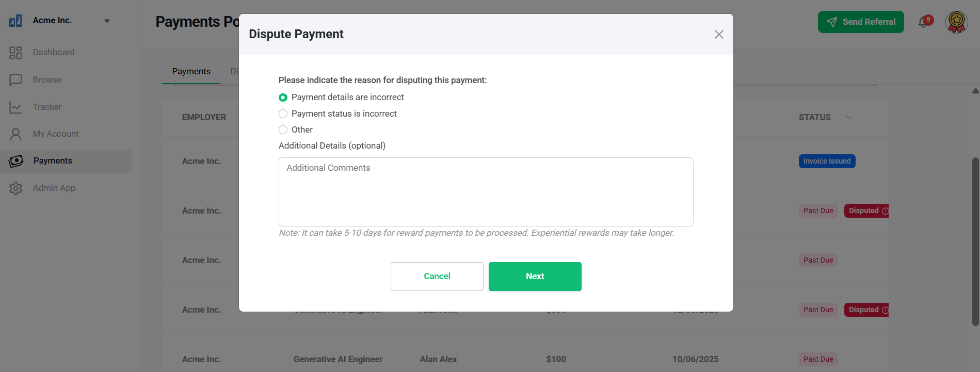Click the Dashboard grid icon in sidebar
The height and width of the screenshot is (372, 980).
[x=15, y=53]
